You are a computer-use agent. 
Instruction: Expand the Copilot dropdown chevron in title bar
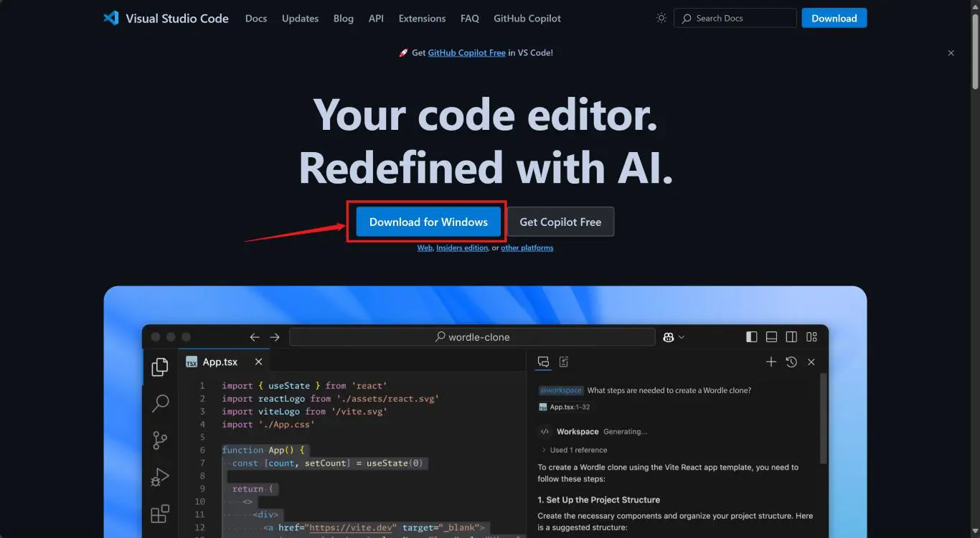tap(682, 337)
